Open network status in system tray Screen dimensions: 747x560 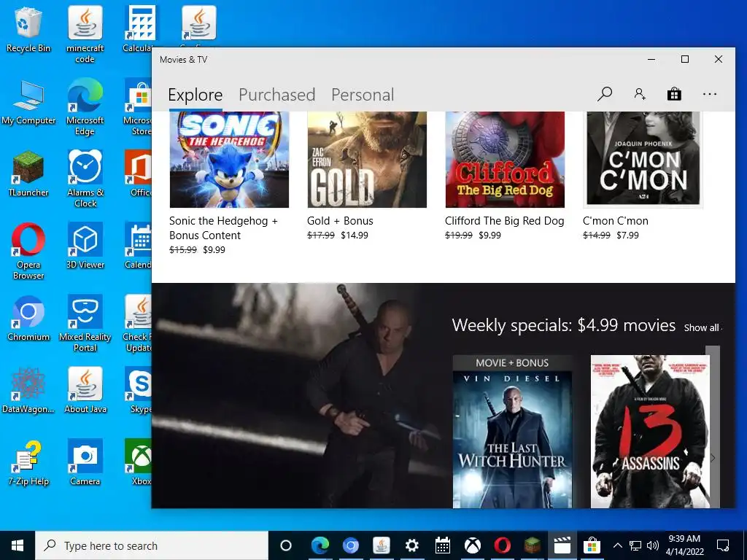point(635,545)
